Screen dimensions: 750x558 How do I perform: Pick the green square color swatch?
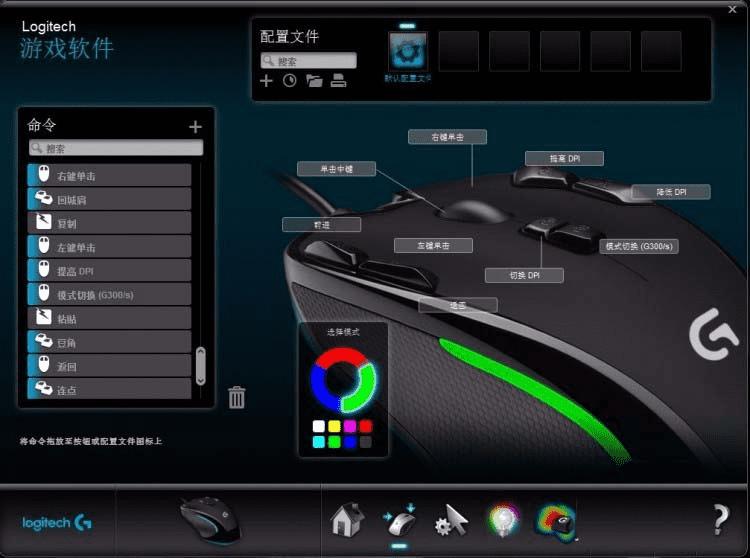coord(334,441)
